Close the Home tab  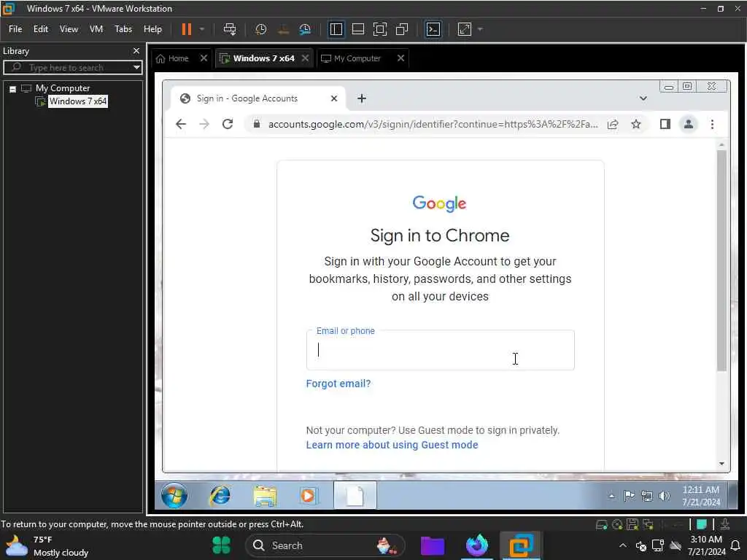coord(204,58)
